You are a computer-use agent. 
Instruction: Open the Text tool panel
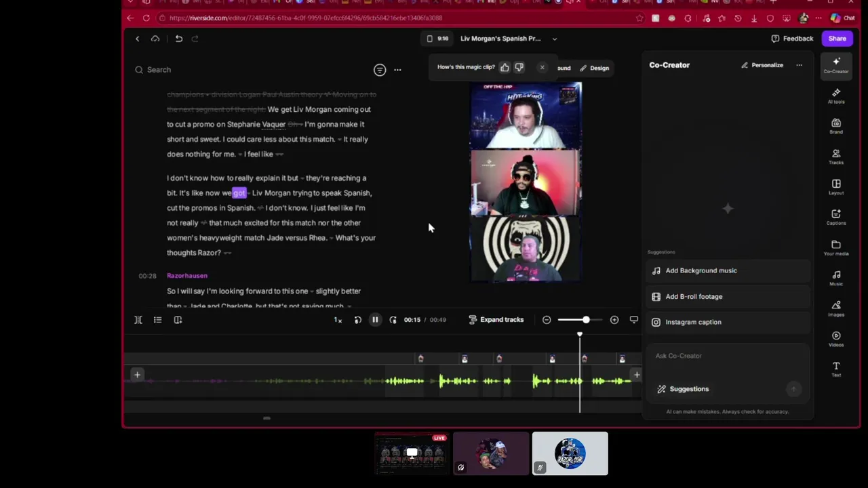(836, 369)
